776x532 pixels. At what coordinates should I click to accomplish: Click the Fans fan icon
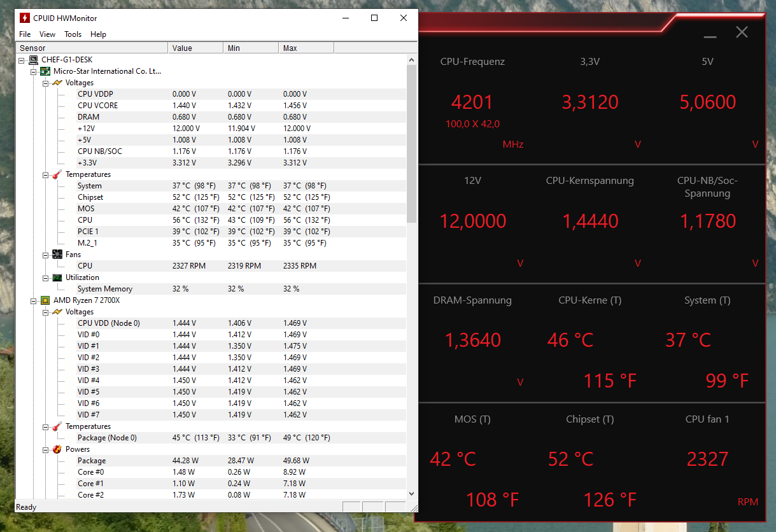57,255
